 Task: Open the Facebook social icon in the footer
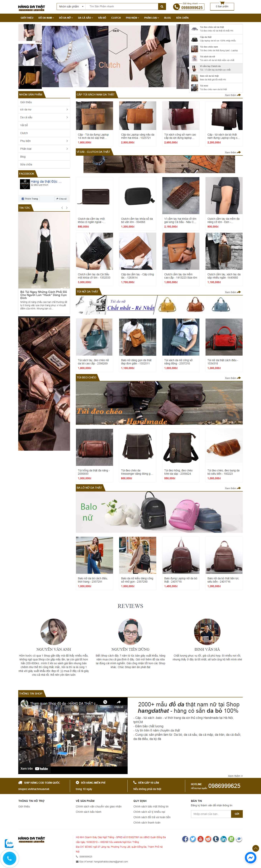coord(185,839)
